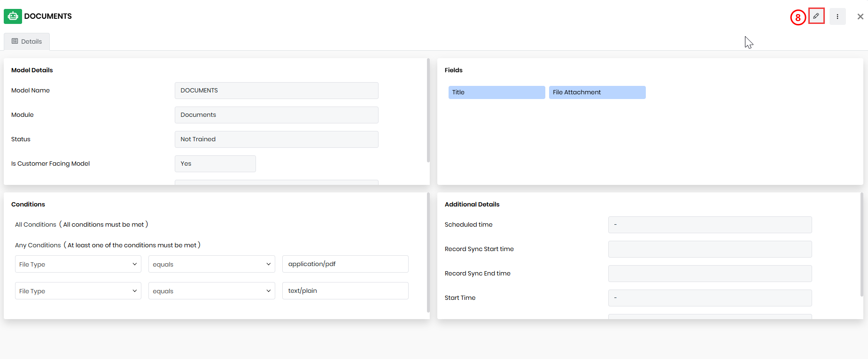Viewport: 868px width, 359px height.
Task: Click the Record Sync Start time field
Action: click(710, 249)
